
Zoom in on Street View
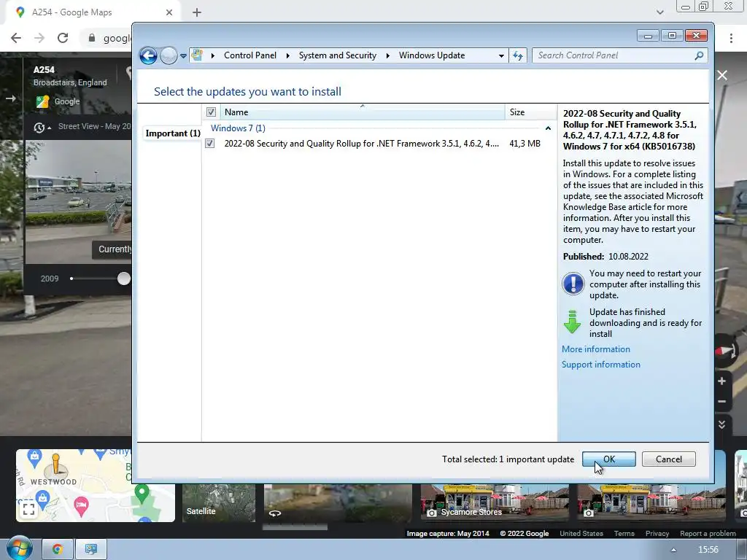721,381
